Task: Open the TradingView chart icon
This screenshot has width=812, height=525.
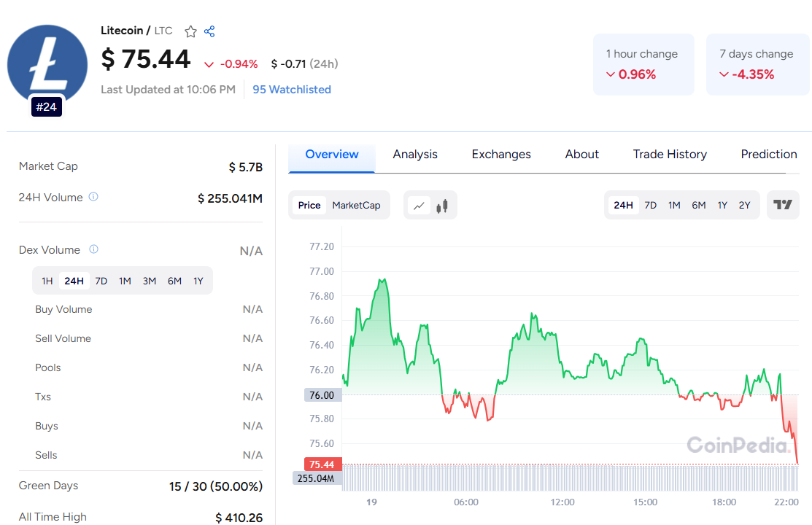Action: pyautogui.click(x=783, y=205)
